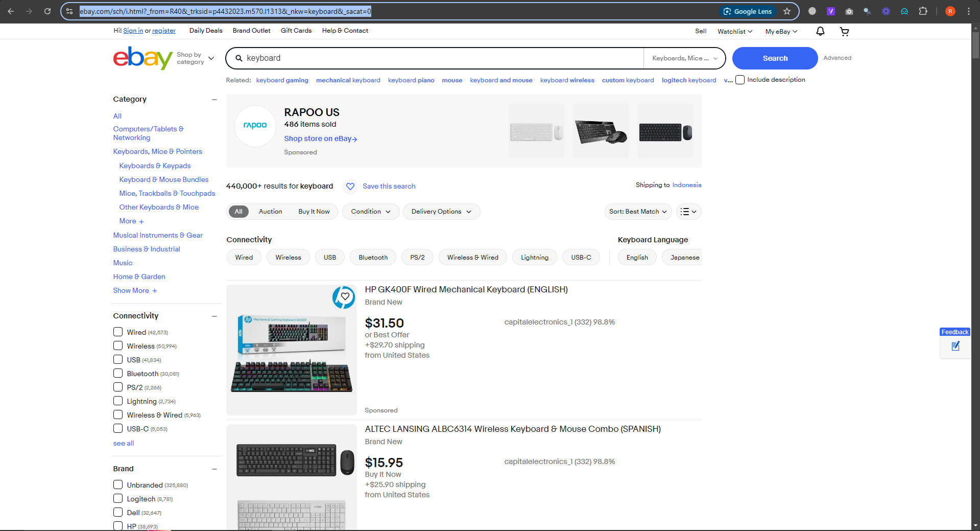Screen dimensions: 980x531
Task: Toggle Include description checkbox
Action: [740, 80]
